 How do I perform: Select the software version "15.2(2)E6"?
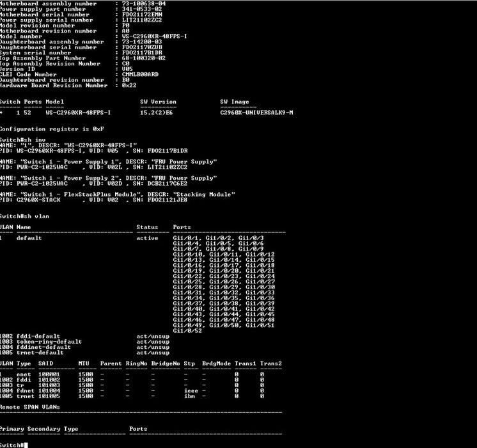156,113
